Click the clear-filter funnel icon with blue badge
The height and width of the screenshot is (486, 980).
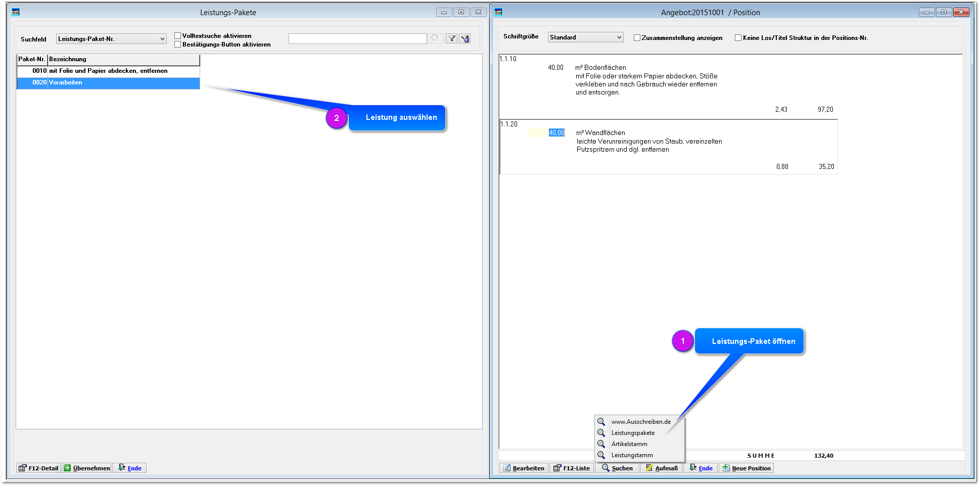(465, 38)
